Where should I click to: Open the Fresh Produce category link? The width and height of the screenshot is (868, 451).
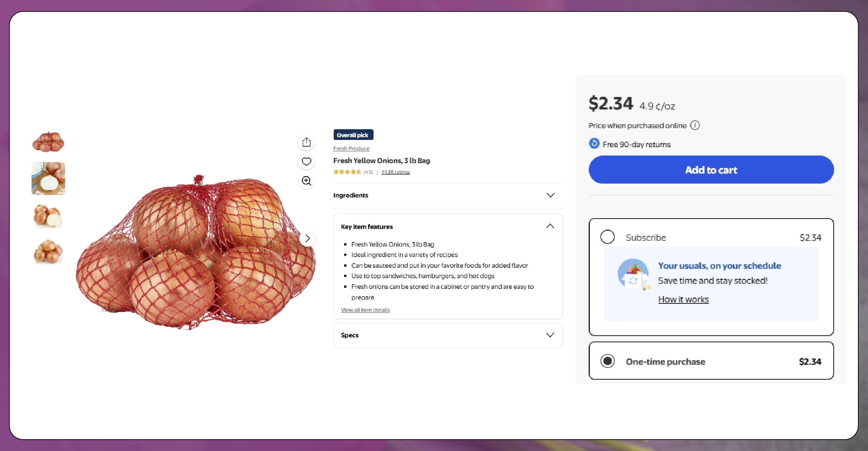(x=351, y=148)
